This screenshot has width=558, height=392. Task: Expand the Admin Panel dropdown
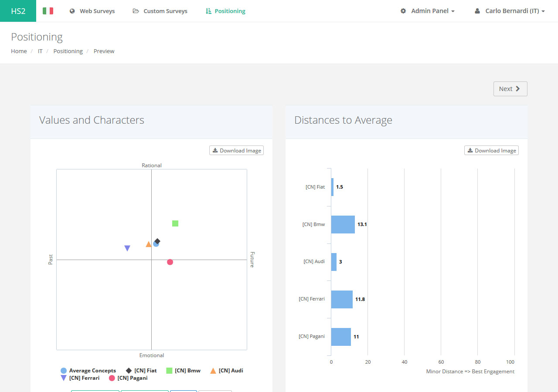pos(428,11)
